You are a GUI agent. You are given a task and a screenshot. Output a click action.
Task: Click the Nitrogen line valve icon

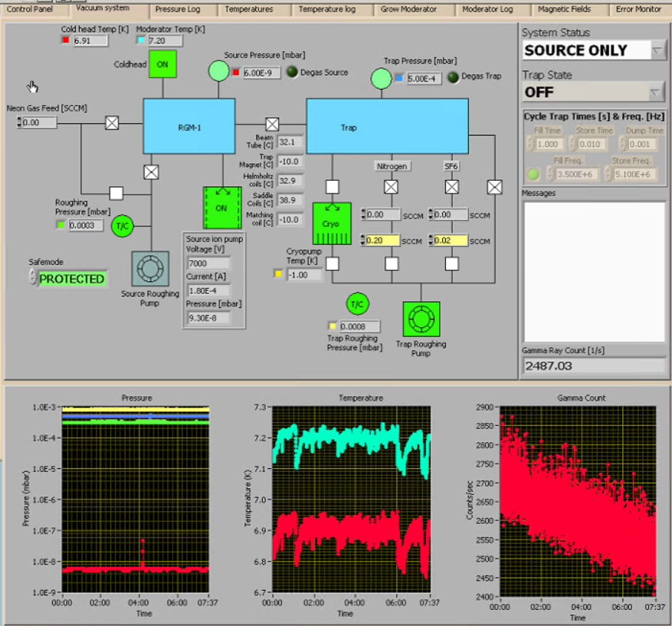pyautogui.click(x=392, y=187)
